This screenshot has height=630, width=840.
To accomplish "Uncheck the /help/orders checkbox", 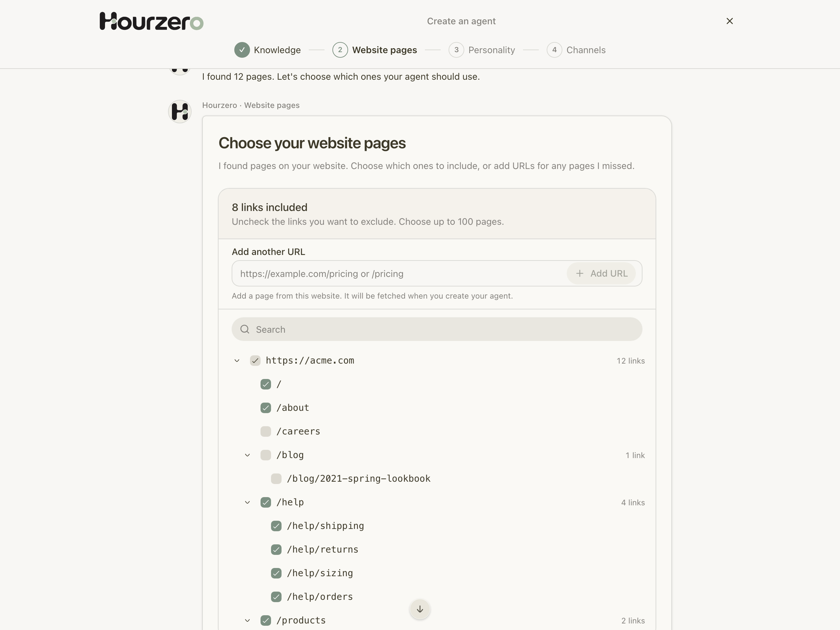I will (x=276, y=597).
